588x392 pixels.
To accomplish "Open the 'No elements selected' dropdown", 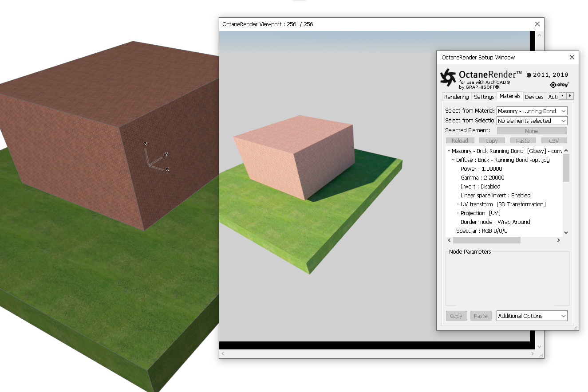I will click(532, 121).
